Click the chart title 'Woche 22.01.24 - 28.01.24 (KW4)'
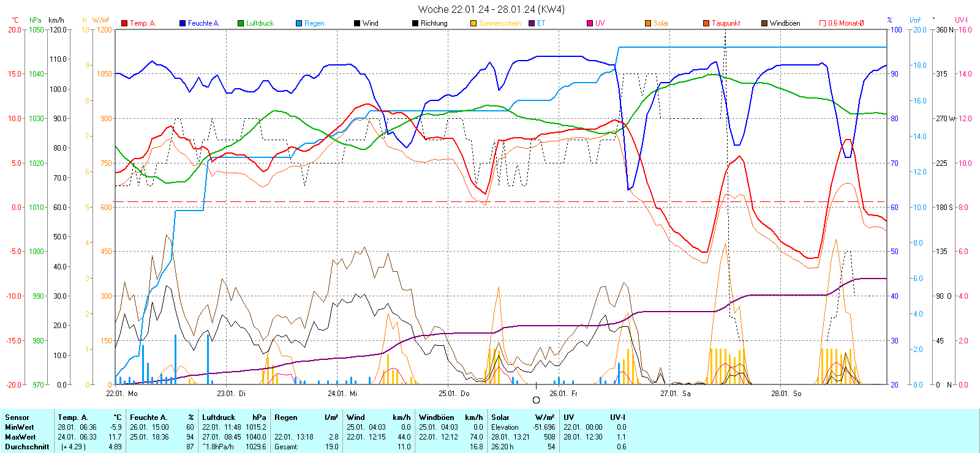 pos(491,9)
